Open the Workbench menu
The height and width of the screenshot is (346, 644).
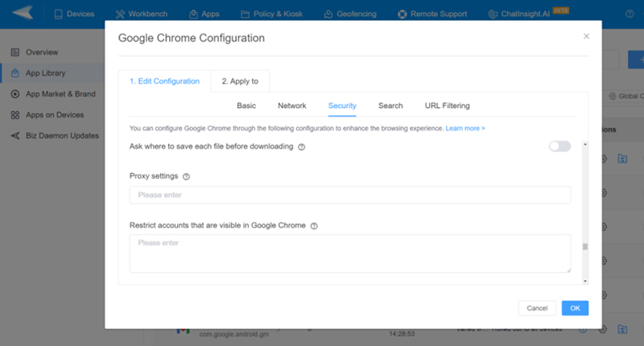tap(142, 14)
